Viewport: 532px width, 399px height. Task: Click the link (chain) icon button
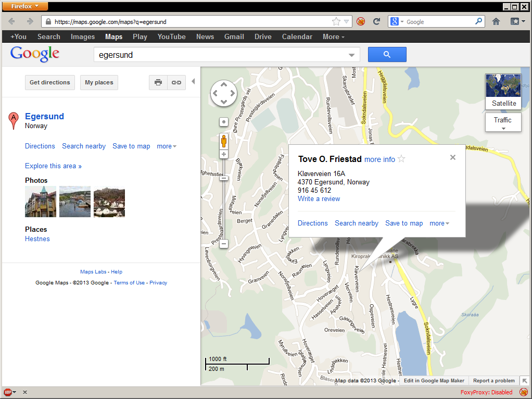click(176, 82)
